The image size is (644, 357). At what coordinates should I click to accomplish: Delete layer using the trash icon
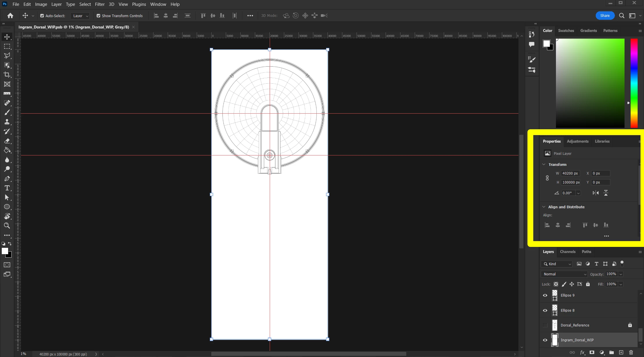(631, 352)
